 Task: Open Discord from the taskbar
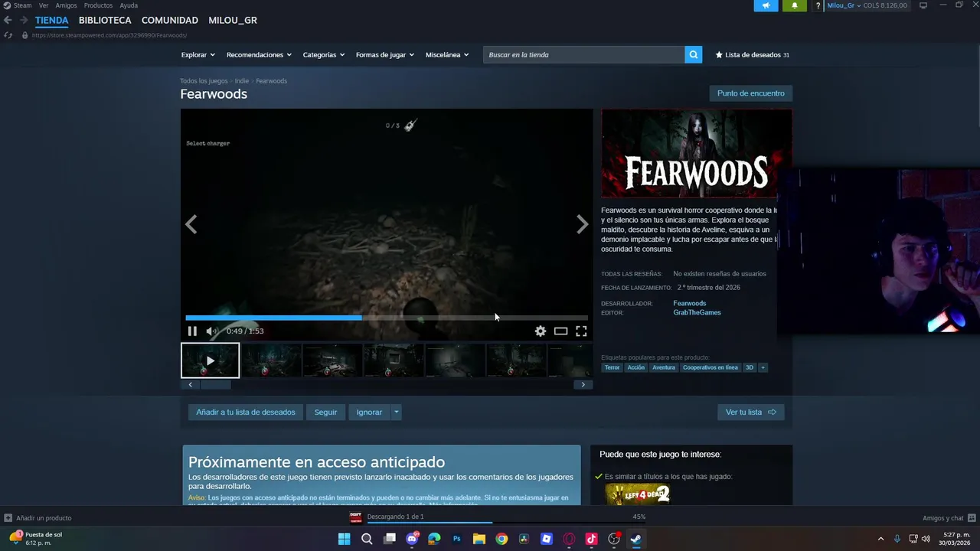412,539
